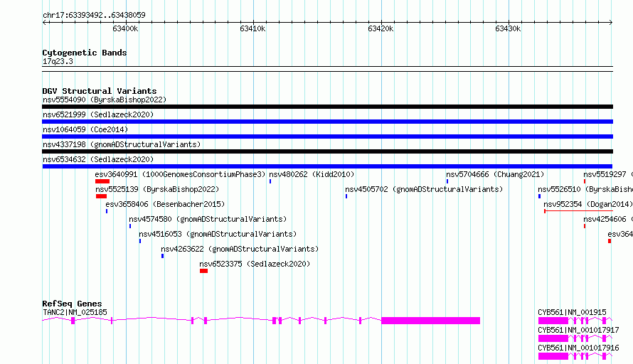Click the red esv3640991 variant block
This screenshot has width=633, height=364.
point(102,181)
